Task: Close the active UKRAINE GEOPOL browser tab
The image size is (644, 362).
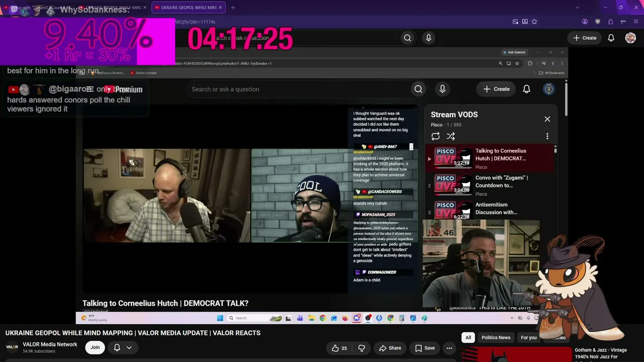Action: tap(221, 8)
